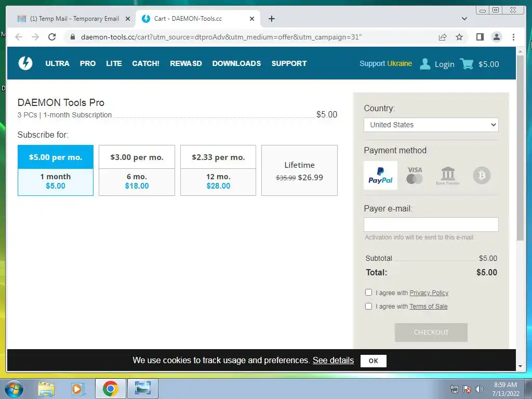This screenshot has width=532, height=399.
Task: Open the SUPPORT menu item
Action: [x=289, y=63]
